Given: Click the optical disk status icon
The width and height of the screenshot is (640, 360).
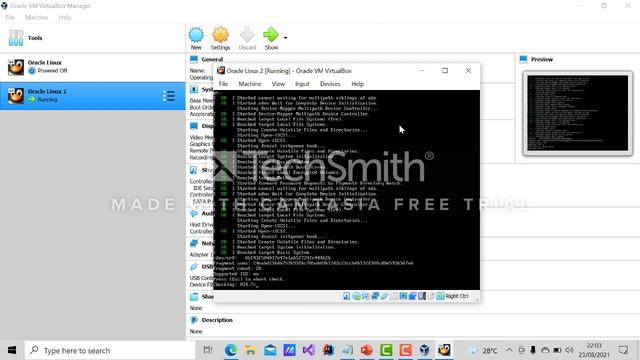Looking at the screenshot, I should (x=357, y=296).
